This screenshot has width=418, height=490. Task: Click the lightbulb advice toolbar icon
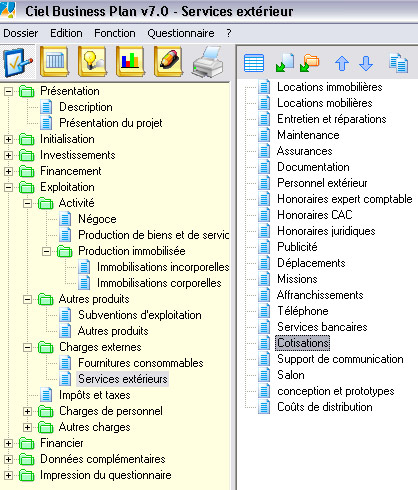click(92, 62)
